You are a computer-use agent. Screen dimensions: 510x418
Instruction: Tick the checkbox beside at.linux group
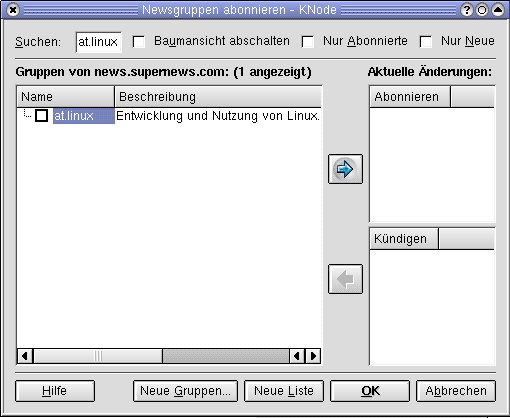pos(42,116)
